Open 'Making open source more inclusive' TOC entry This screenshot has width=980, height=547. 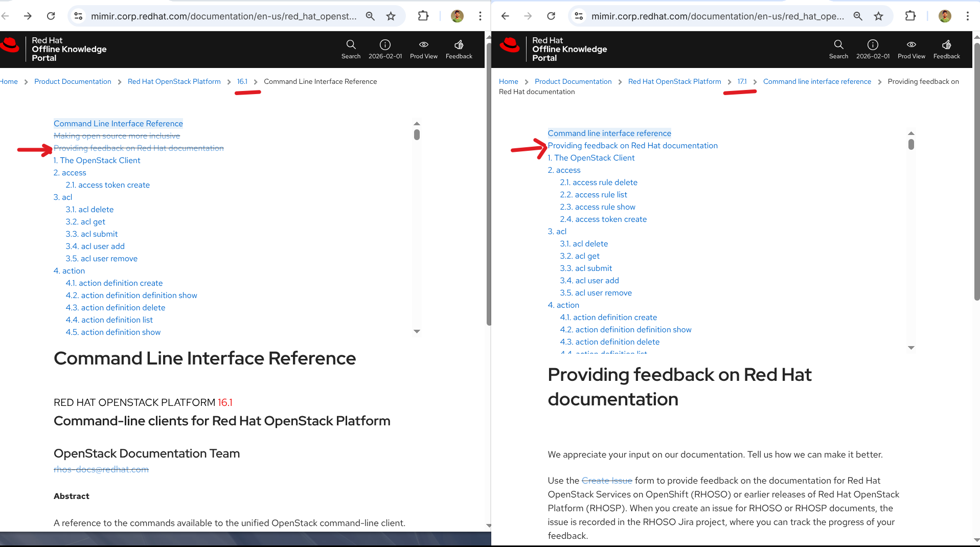[x=117, y=136]
